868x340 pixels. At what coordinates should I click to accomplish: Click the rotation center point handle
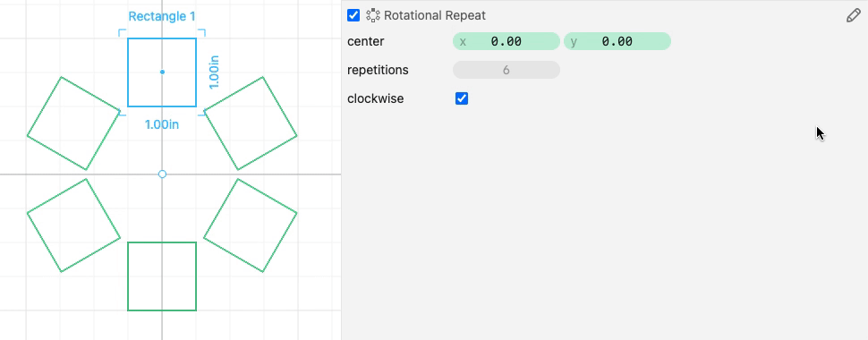162,174
